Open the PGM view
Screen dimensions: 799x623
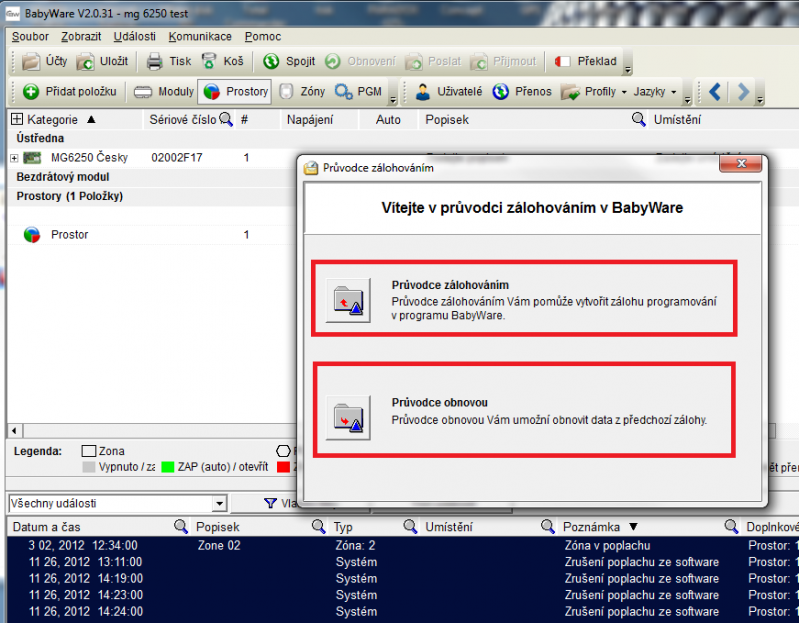pos(344,92)
